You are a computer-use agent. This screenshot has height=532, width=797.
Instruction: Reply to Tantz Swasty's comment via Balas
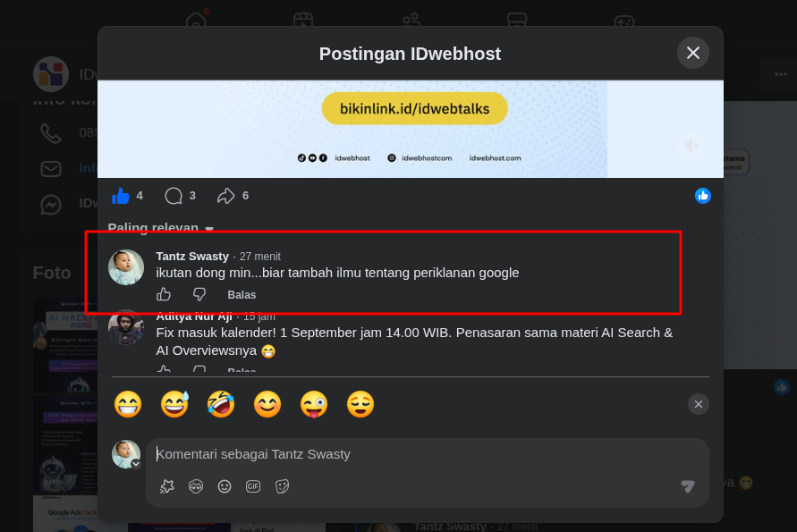242,295
